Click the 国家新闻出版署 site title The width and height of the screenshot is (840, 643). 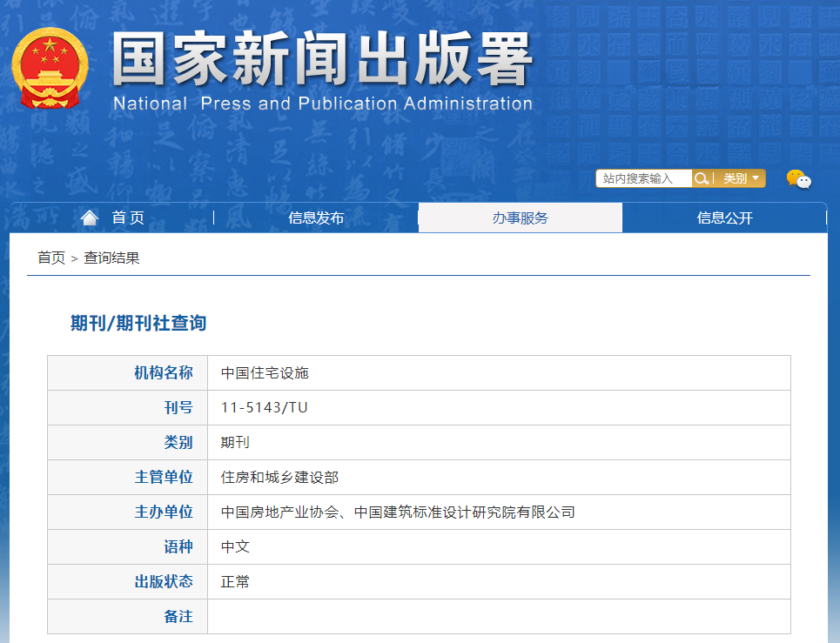tap(322, 61)
